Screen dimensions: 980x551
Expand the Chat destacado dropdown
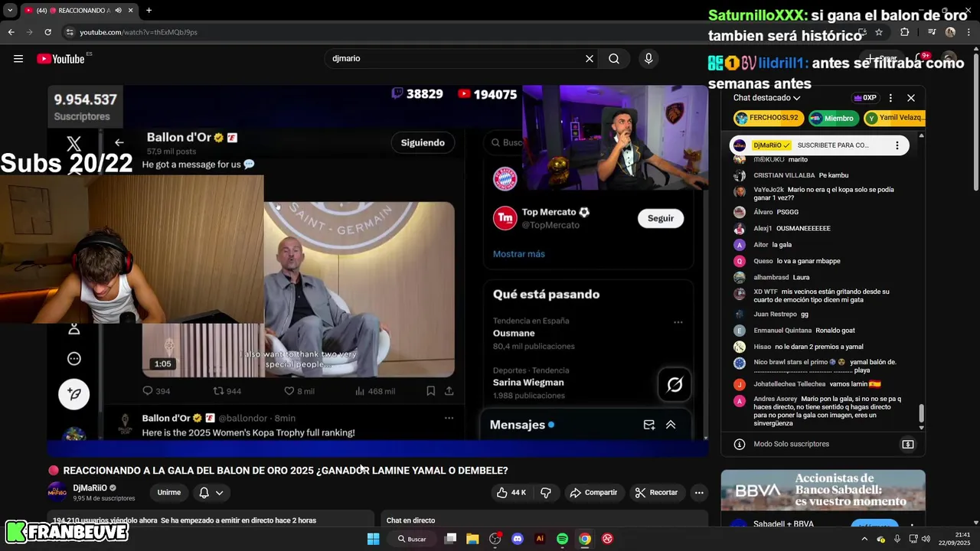point(766,98)
